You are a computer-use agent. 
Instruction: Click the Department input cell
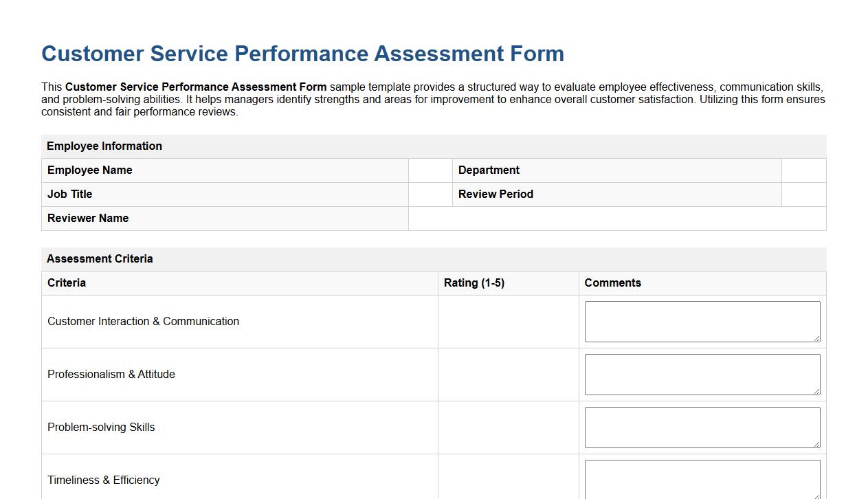point(804,170)
